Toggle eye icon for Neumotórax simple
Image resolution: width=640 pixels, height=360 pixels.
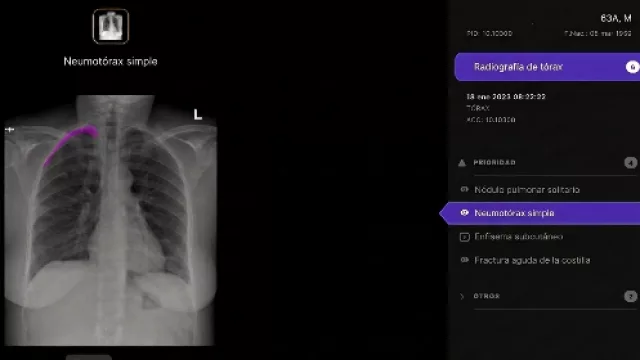[x=464, y=213]
